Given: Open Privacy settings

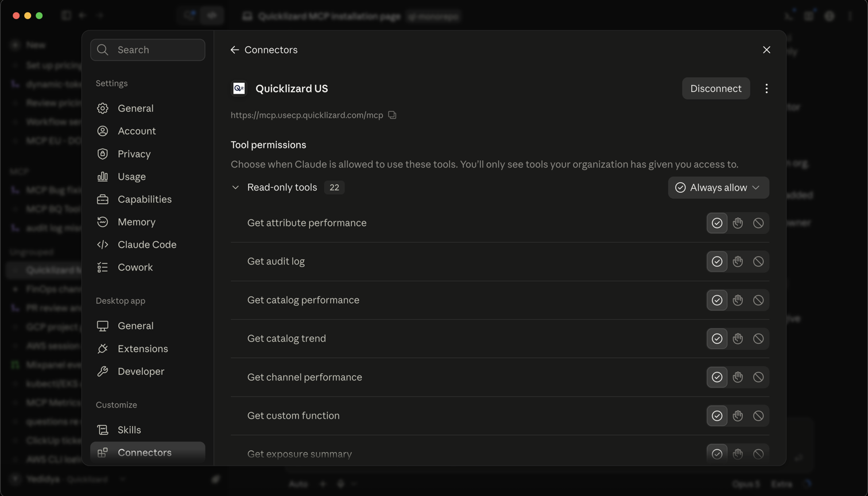Looking at the screenshot, I should point(148,154).
